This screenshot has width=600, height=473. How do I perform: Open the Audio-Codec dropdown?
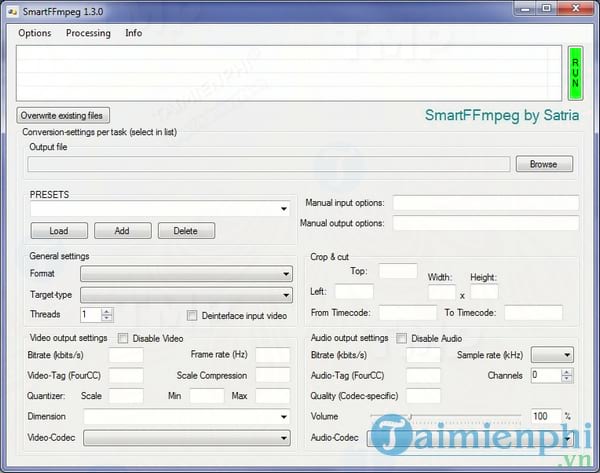click(x=470, y=438)
